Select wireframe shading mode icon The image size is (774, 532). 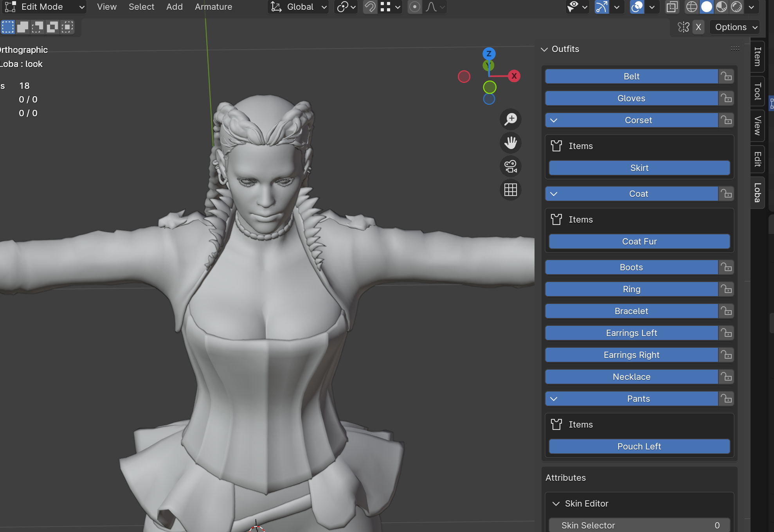(692, 7)
